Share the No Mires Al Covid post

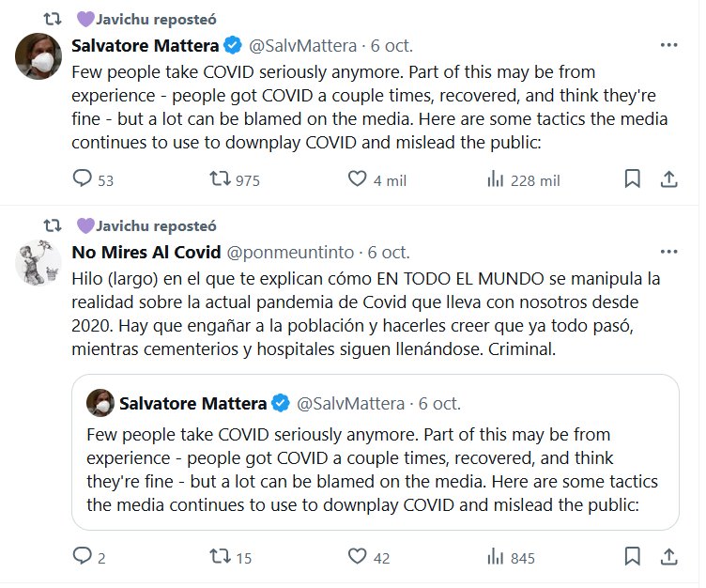(x=669, y=557)
